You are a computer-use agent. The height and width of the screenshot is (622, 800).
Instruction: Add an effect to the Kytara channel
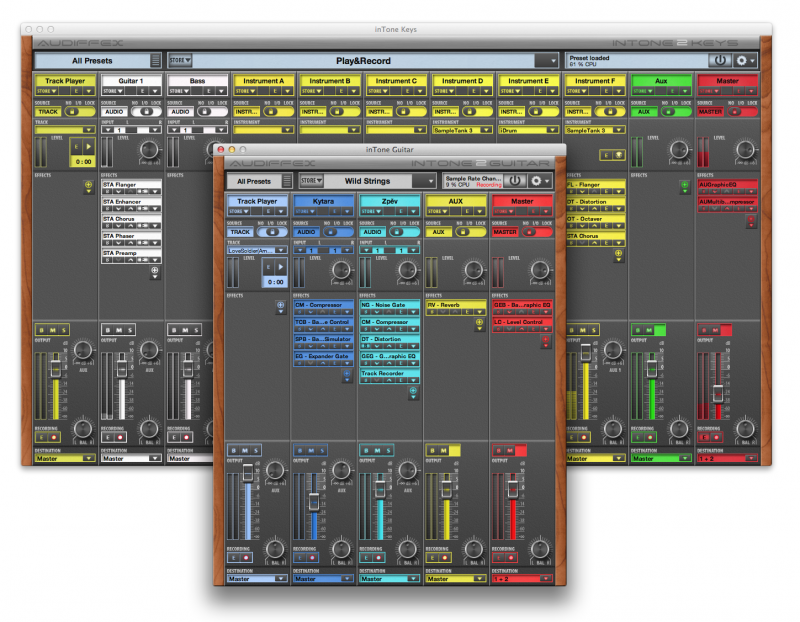tap(347, 374)
